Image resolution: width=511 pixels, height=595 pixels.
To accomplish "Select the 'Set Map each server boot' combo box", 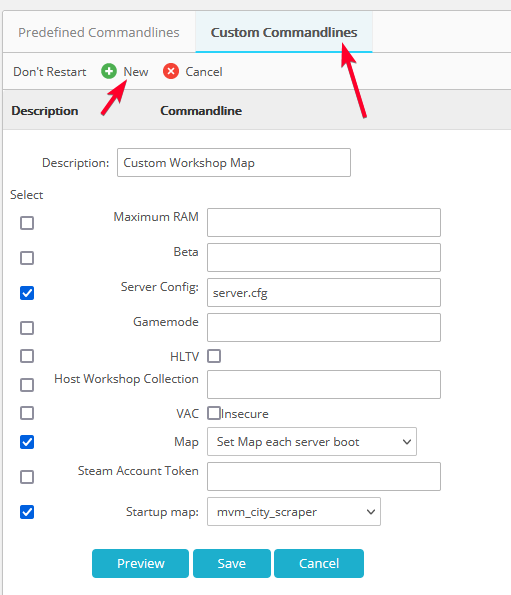I will (x=312, y=442).
